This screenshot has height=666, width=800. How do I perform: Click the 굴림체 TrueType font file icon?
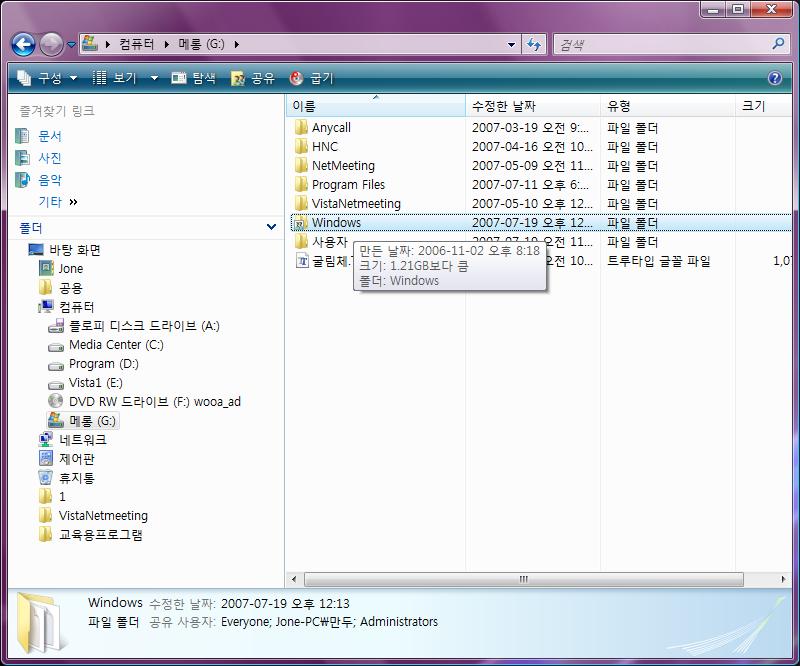click(303, 261)
